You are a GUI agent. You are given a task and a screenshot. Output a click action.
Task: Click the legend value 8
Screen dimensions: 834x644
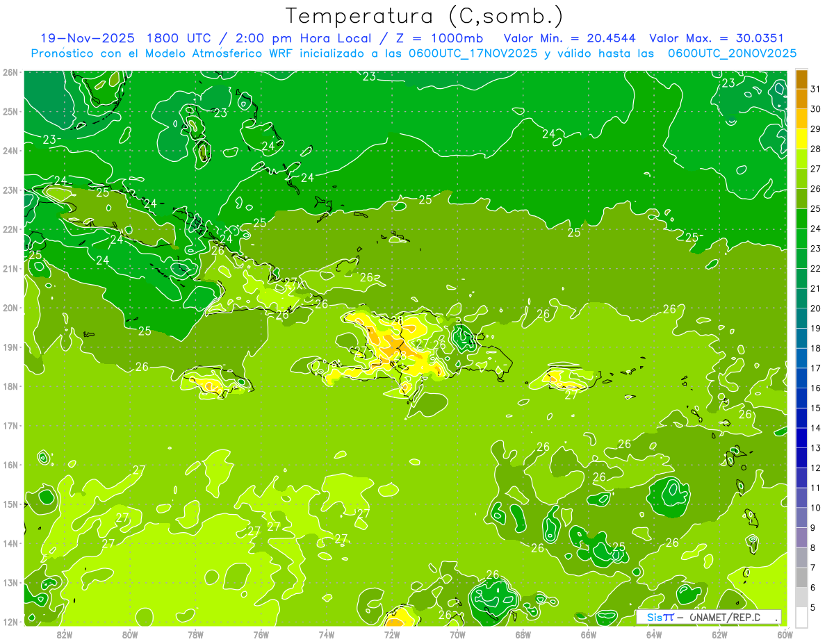coord(813,547)
